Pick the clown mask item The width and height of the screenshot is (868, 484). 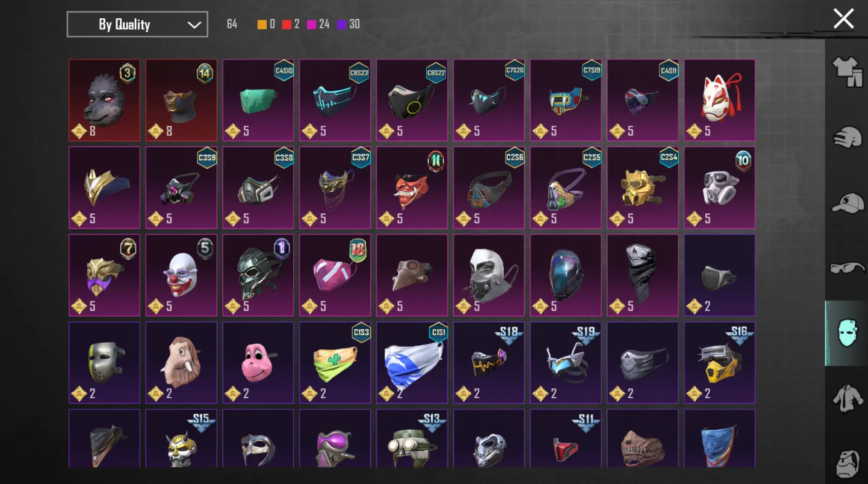(181, 275)
